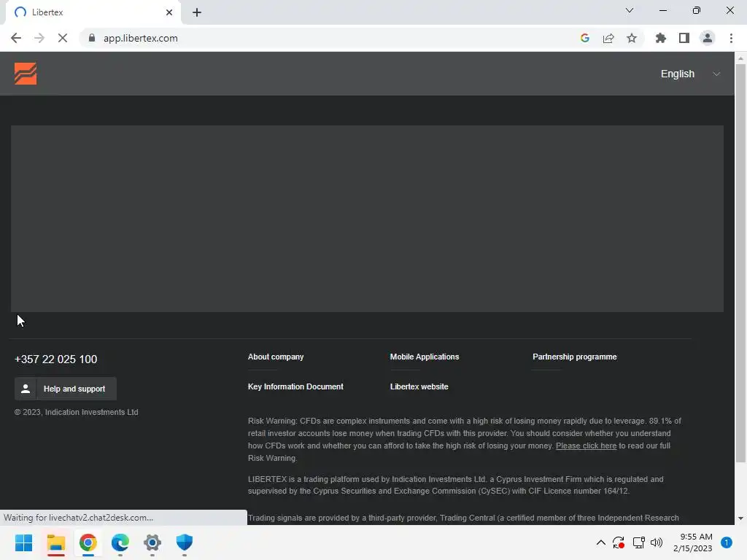Open the Libertex website link
The width and height of the screenshot is (747, 560).
click(419, 386)
